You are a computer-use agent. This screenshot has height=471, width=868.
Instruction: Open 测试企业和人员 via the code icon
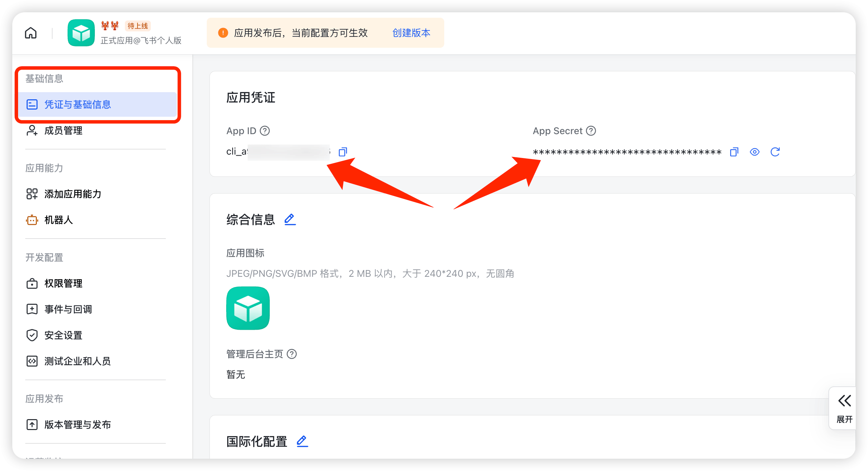tap(32, 361)
